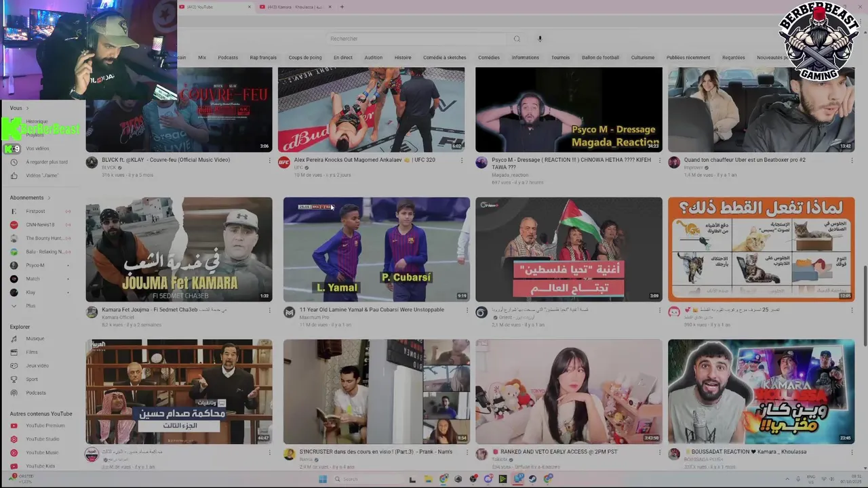Open Steam from the taskbar
The width and height of the screenshot is (868, 488).
(533, 479)
